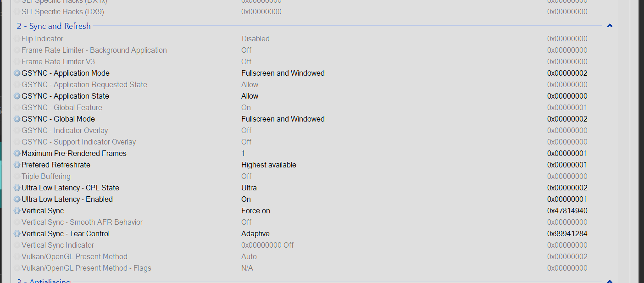The width and height of the screenshot is (644, 283).
Task: Click gear icon beside Prefered Refreshrate
Action: tap(17, 165)
